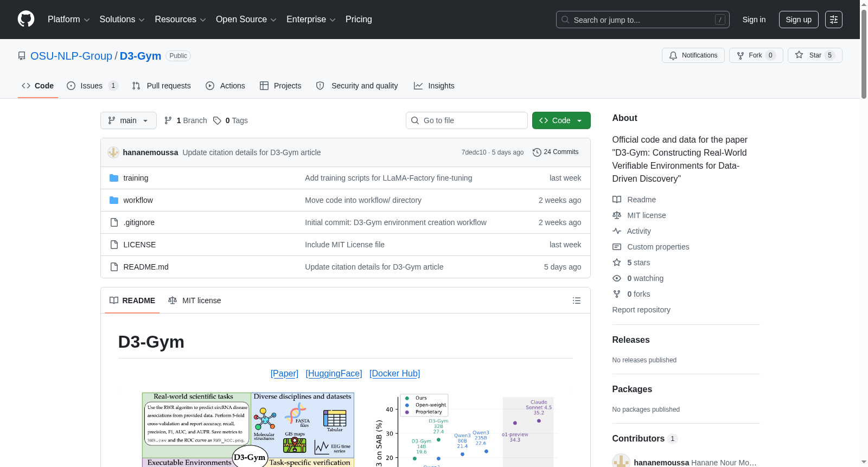
Task: Click the star icon in Star button
Action: [799, 55]
